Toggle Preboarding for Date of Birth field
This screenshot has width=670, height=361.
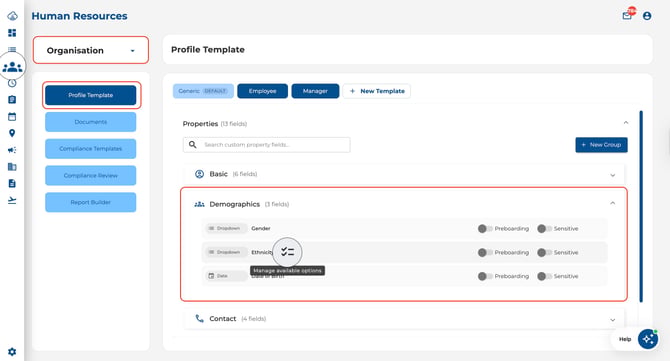click(485, 276)
